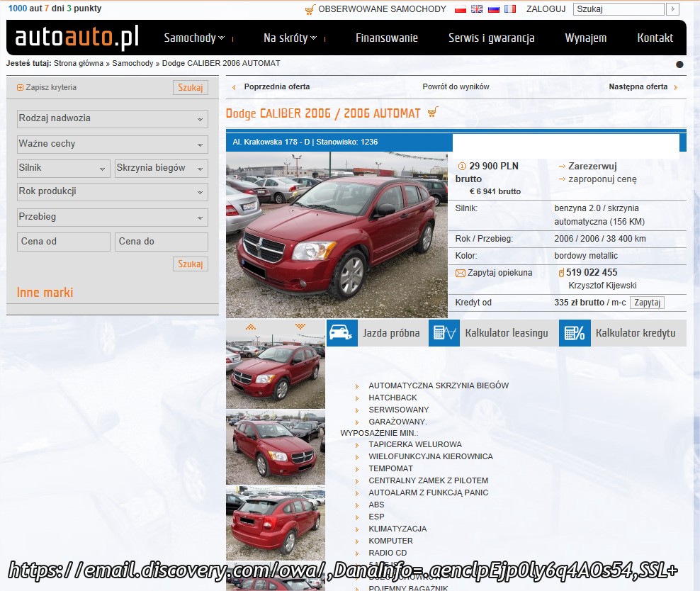Screen dimensions: 700x591
Task: Click the Cena do input field
Action: (161, 242)
